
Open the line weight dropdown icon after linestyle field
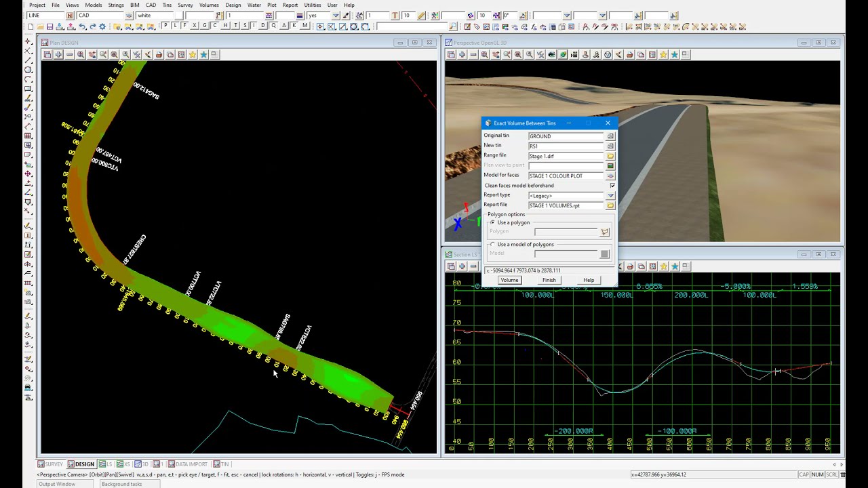(x=299, y=15)
